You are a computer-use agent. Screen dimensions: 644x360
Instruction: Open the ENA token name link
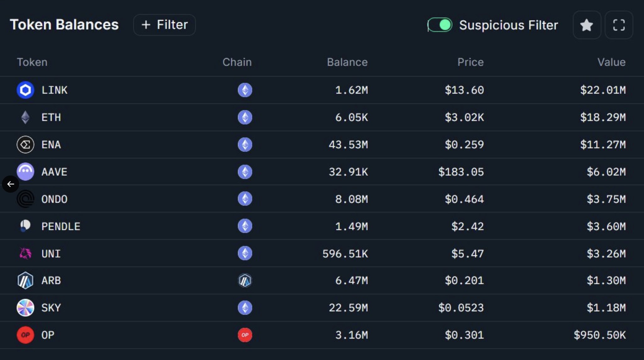click(x=51, y=145)
